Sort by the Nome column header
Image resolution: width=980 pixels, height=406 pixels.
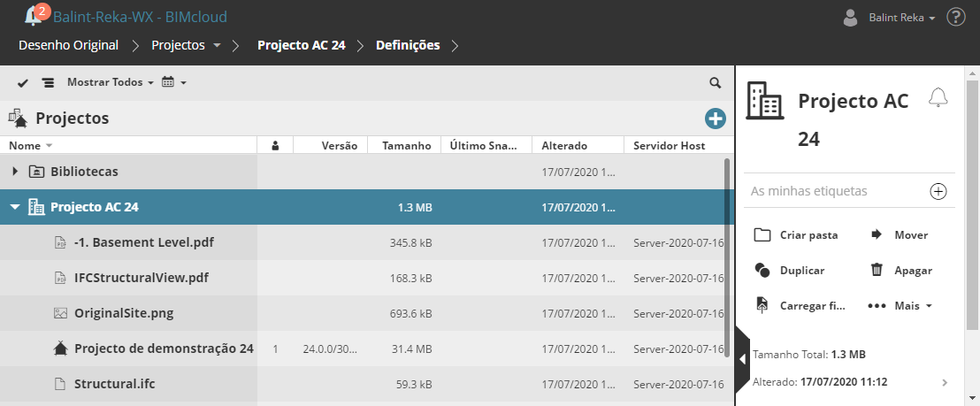pos(30,146)
